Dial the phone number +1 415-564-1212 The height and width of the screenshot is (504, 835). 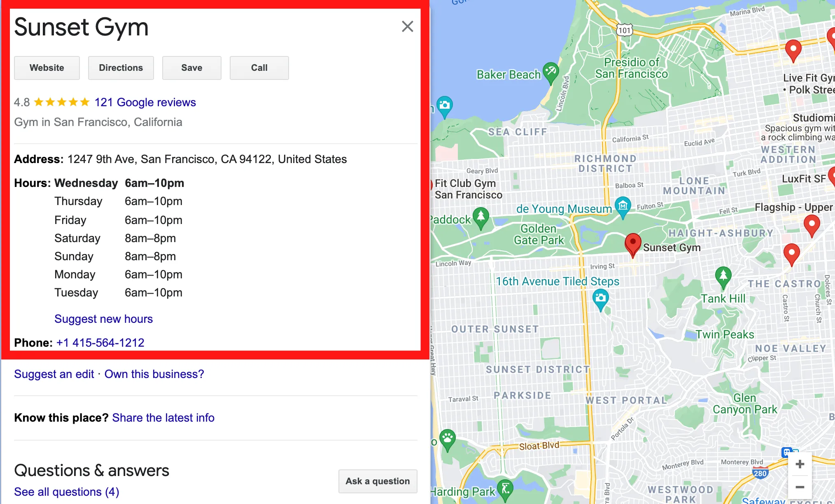click(100, 343)
